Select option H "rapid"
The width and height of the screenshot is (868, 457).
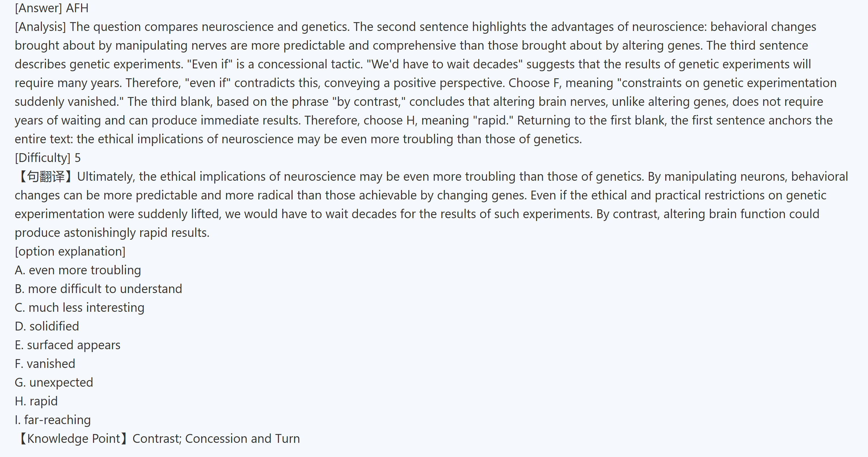point(36,401)
